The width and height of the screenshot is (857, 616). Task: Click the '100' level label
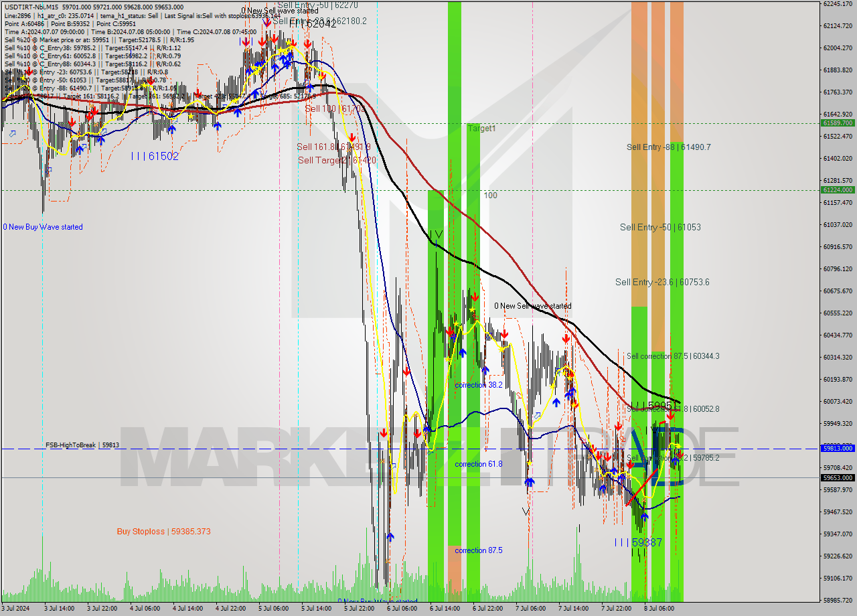click(x=491, y=195)
